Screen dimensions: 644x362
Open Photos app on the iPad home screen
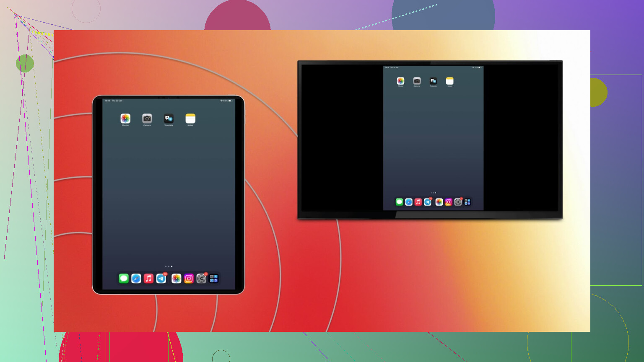click(125, 119)
